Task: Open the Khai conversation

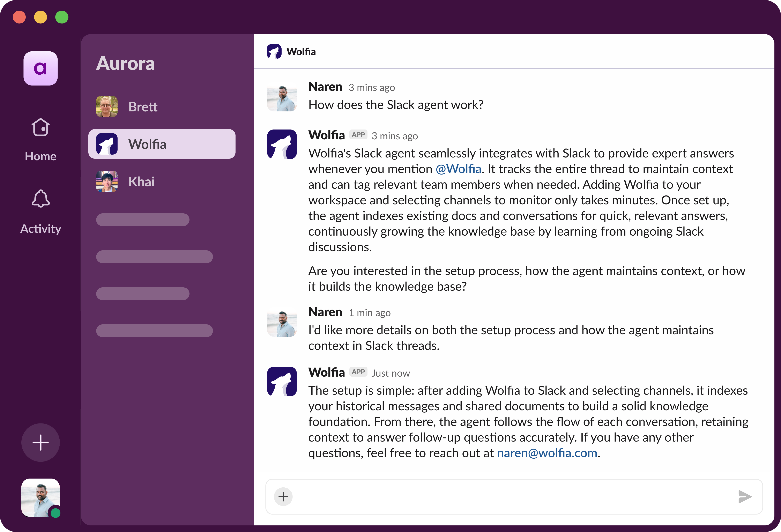Action: [161, 182]
